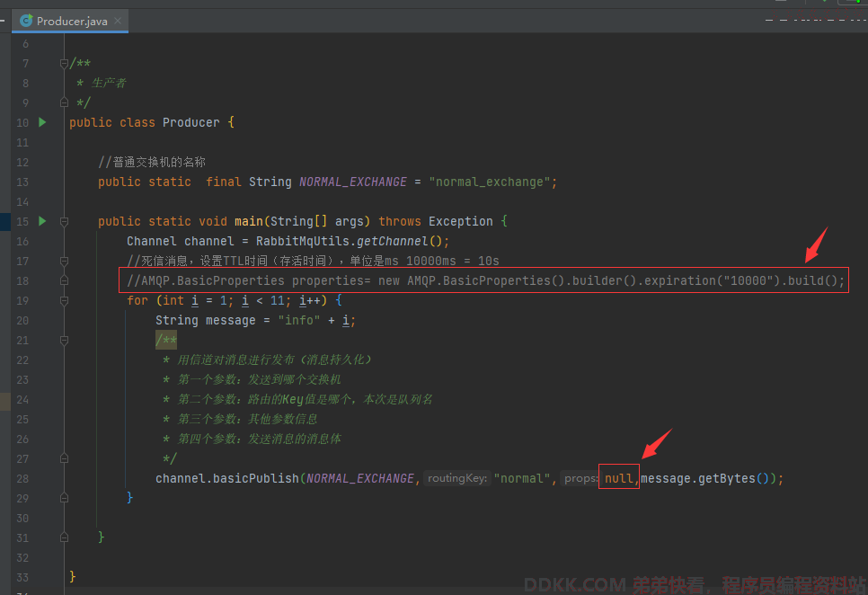868x595 pixels.
Task: Click line number 18 in the gutter
Action: tap(22, 280)
